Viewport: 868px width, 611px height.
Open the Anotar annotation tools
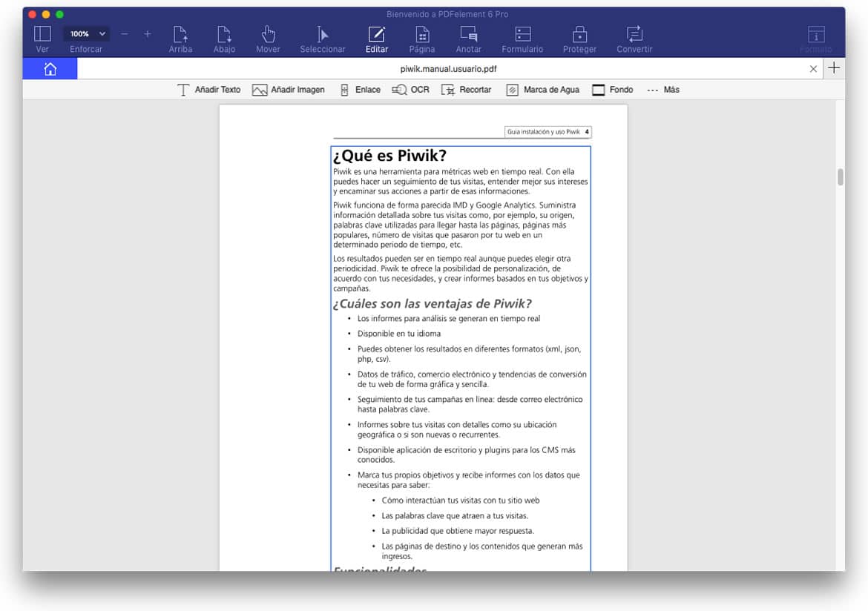tap(468, 34)
